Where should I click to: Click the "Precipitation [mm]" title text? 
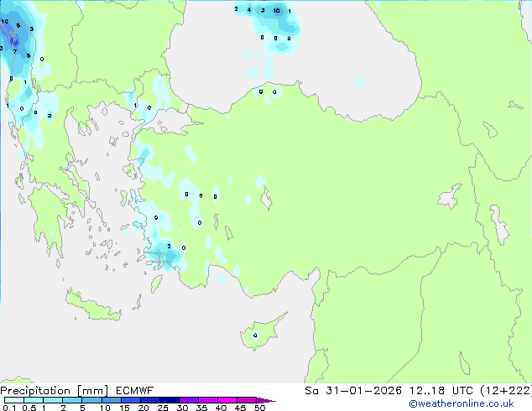coord(55,391)
